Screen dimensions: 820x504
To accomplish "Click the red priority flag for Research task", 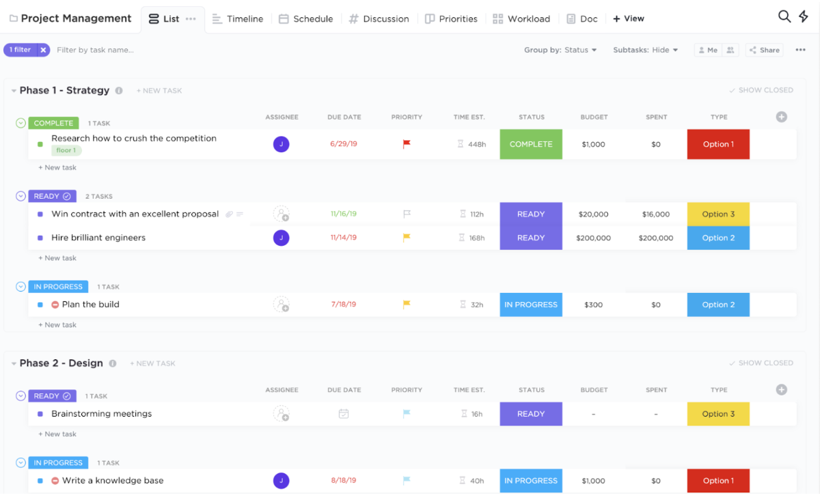I will click(407, 144).
